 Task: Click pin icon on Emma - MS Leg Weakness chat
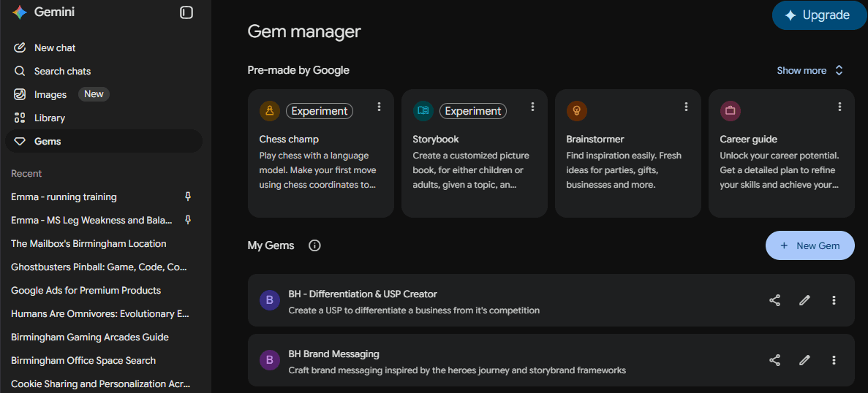point(188,220)
